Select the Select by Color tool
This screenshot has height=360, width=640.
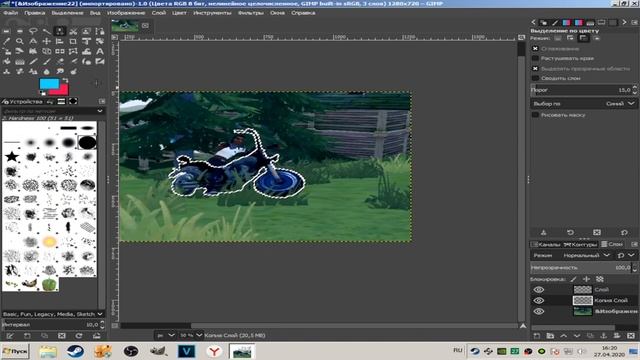(60, 31)
